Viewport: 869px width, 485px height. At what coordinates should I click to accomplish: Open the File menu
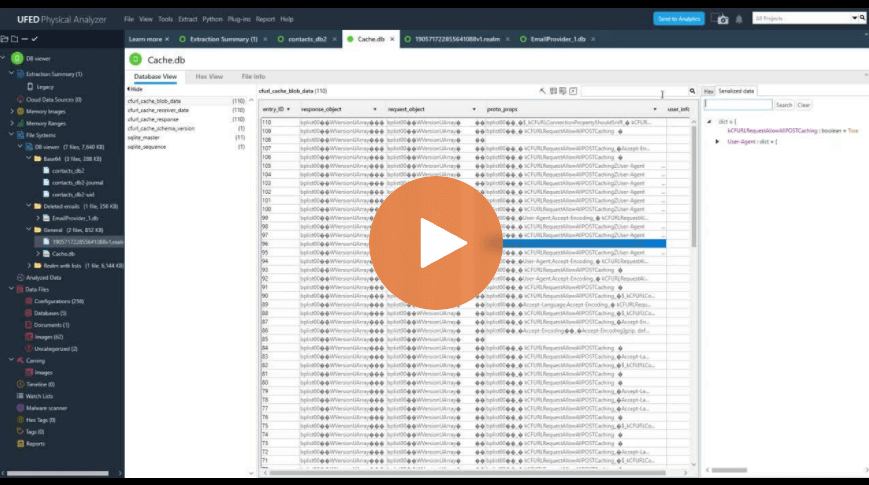coord(129,19)
